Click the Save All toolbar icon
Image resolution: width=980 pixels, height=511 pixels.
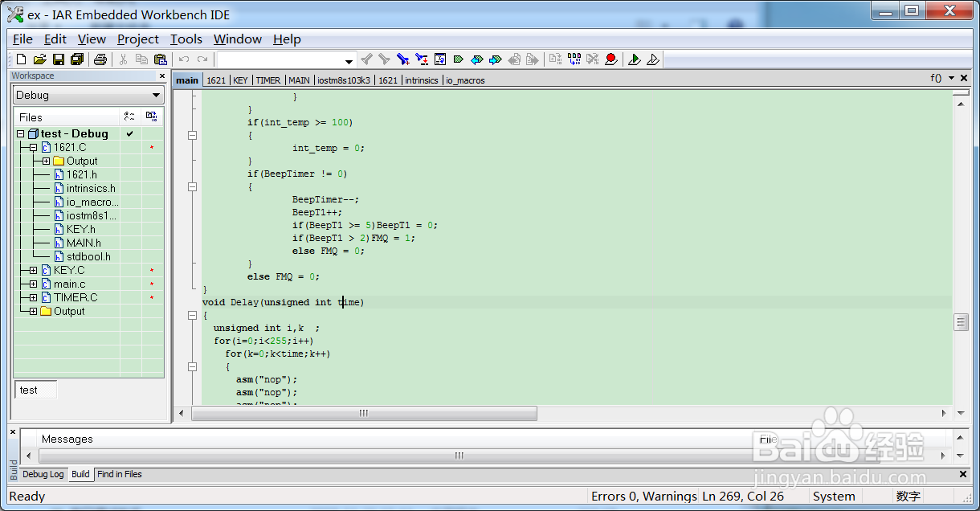point(77,59)
